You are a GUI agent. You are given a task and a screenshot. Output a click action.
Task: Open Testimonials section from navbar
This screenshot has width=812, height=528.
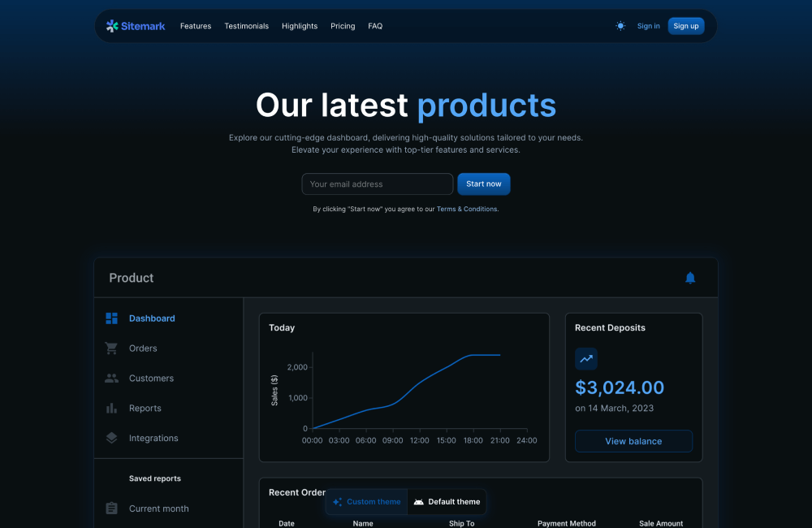click(246, 26)
